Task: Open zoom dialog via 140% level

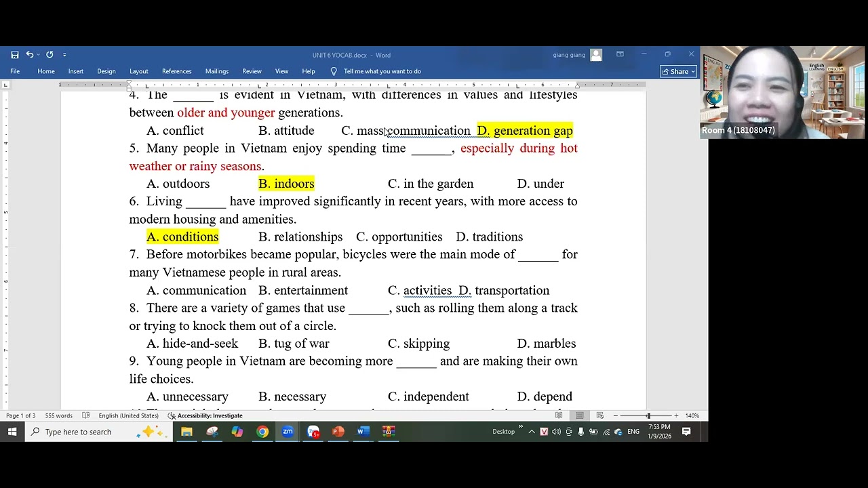Action: click(x=692, y=415)
